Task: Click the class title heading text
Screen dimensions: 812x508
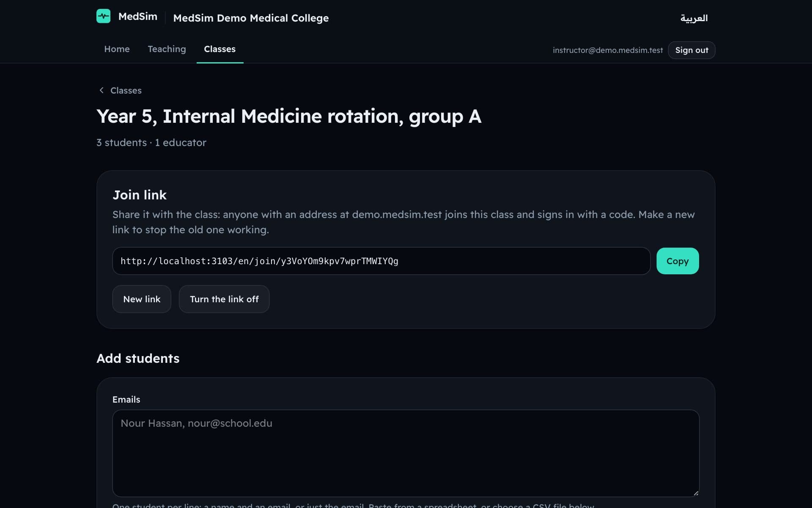Action: 289,116
